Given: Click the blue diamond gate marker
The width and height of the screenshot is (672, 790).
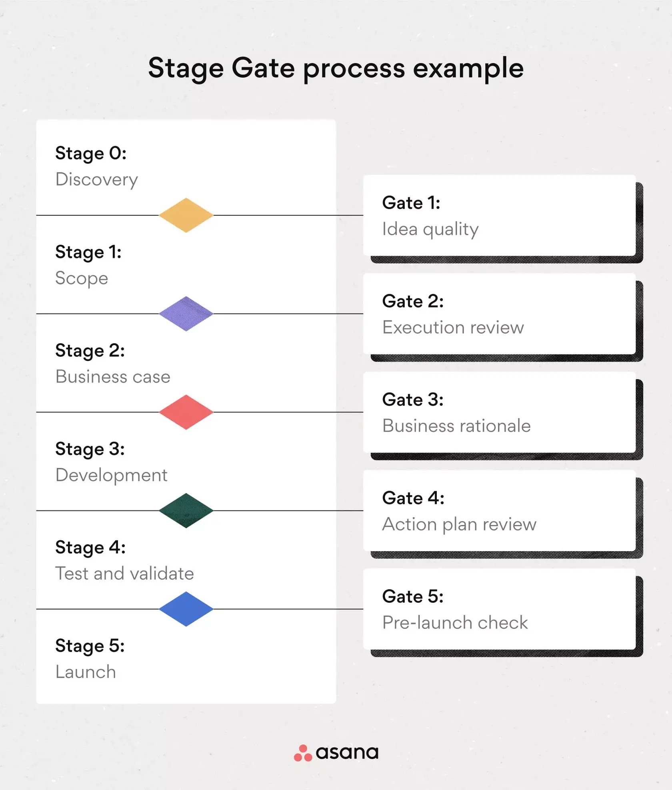Looking at the screenshot, I should pos(186,609).
